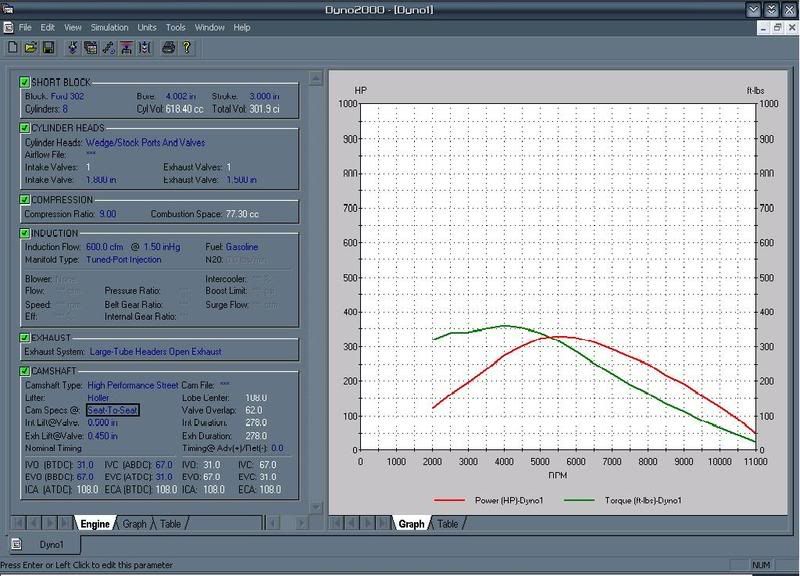
Task: Toggle the EXHAUST checkbox
Action: pyautogui.click(x=24, y=337)
